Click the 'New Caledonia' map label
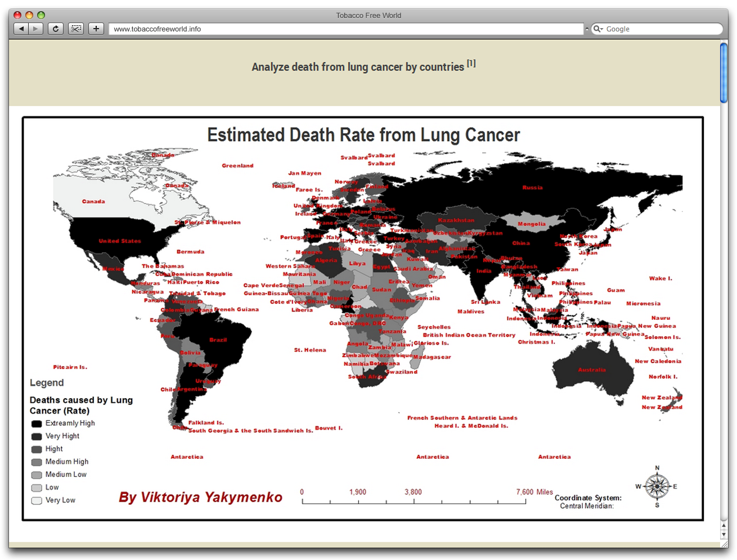Image resolution: width=737 pixels, height=560 pixels. tap(658, 362)
